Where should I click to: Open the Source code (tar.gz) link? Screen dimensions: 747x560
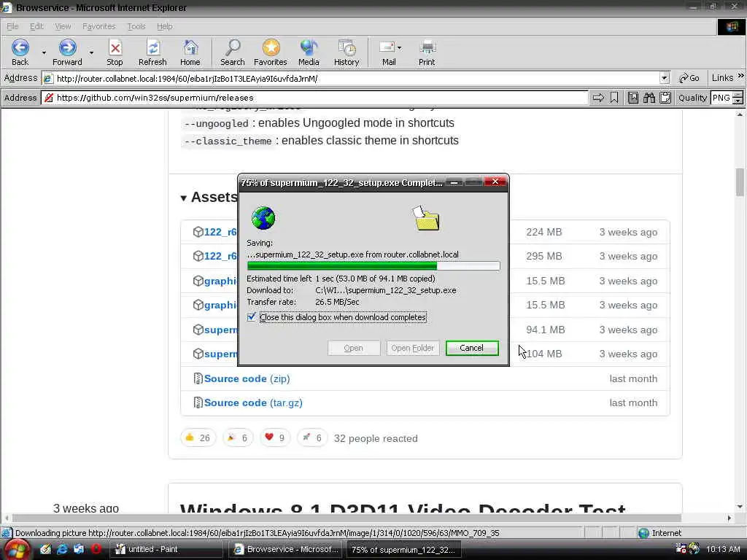pyautogui.click(x=253, y=402)
